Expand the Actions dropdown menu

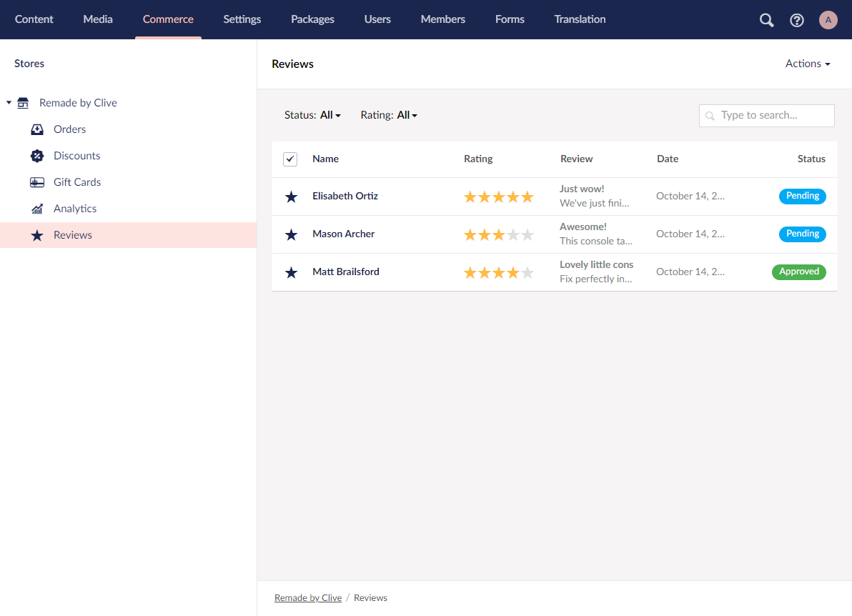(807, 64)
